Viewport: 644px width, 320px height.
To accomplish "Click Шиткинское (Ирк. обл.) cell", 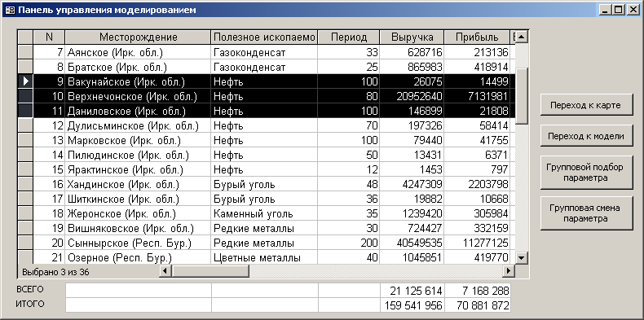I will [x=138, y=199].
